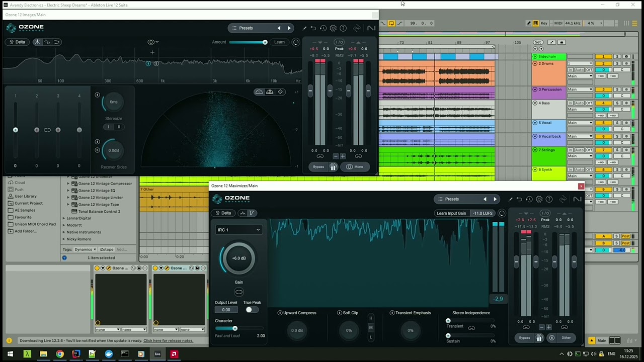Click the -11.0 LUFS target field
Viewport: 644px width, 362px height.
[482, 213]
